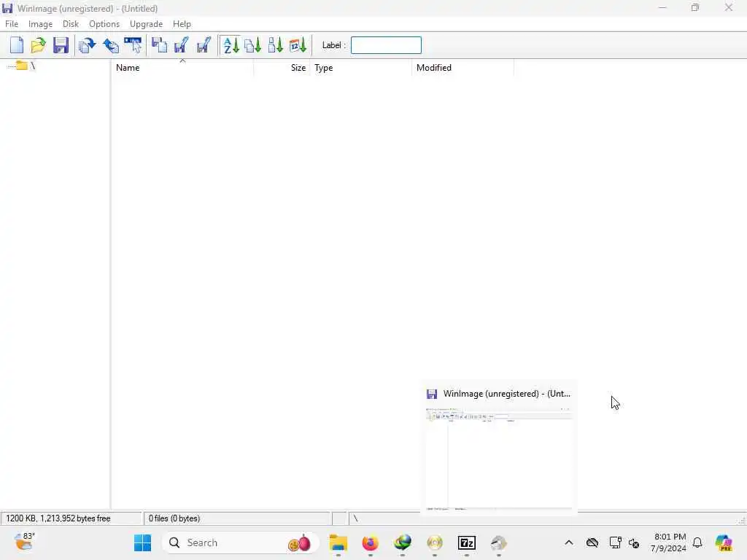The height and width of the screenshot is (560, 747).
Task: Click the first floppy-with-pen toolbar icon
Action: 181,45
